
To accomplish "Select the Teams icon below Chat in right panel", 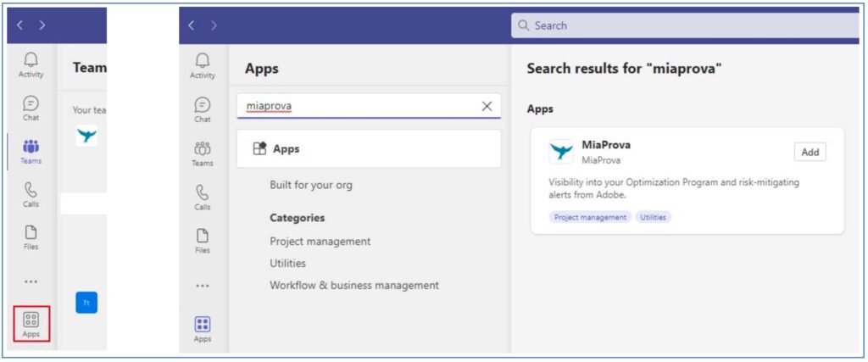I will click(x=202, y=153).
